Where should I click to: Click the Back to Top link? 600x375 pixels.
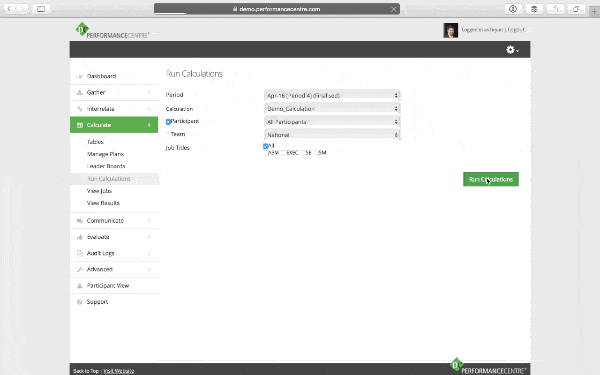tap(86, 371)
